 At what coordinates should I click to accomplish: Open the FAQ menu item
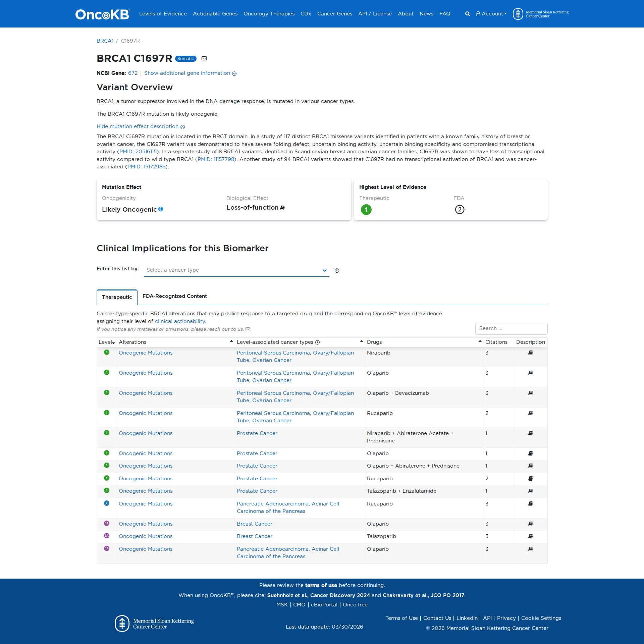click(445, 14)
